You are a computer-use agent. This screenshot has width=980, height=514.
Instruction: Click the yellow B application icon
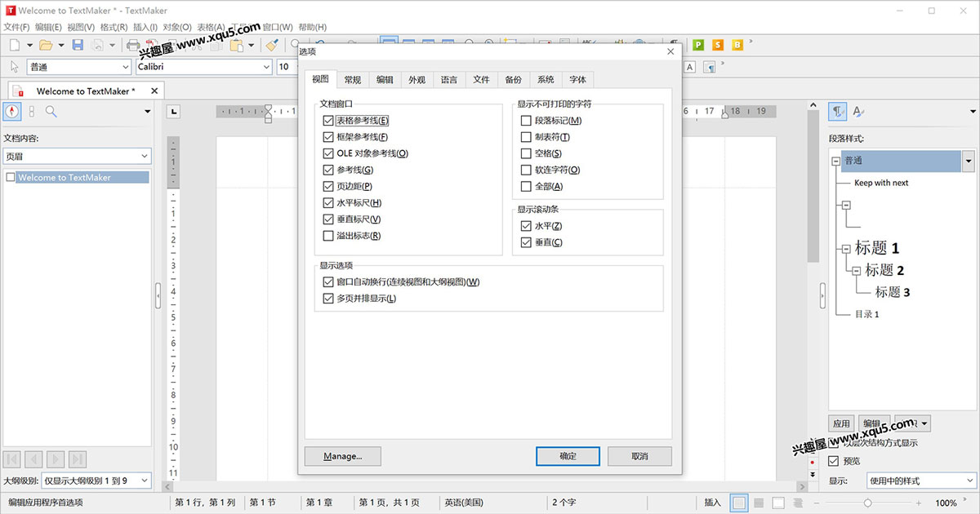(737, 46)
